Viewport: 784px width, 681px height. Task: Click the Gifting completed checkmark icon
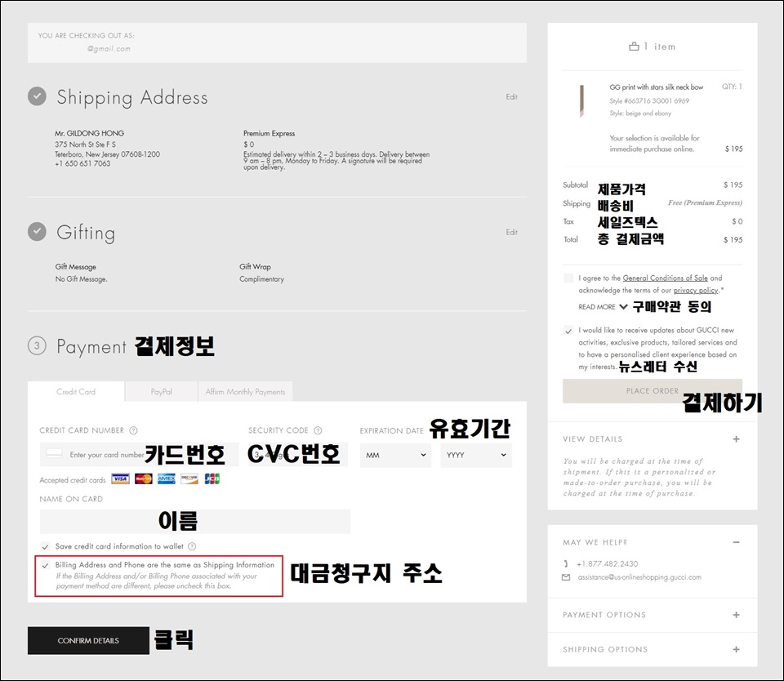click(37, 232)
